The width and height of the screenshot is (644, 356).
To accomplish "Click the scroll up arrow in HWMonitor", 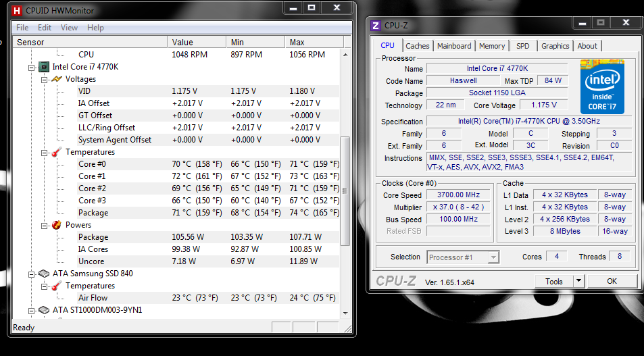I will tap(345, 55).
